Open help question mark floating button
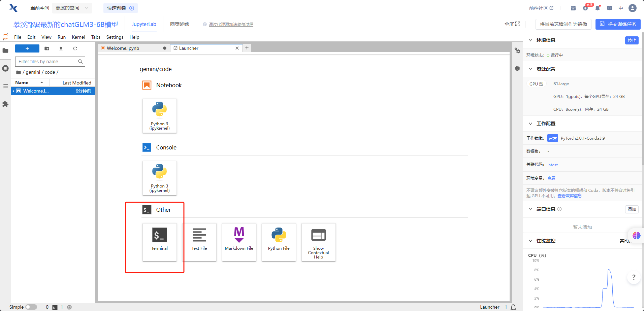Image resolution: width=644 pixels, height=311 pixels. 634,277
